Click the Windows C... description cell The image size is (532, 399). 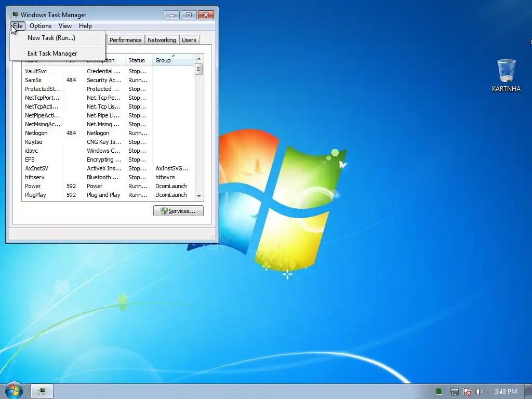click(104, 151)
